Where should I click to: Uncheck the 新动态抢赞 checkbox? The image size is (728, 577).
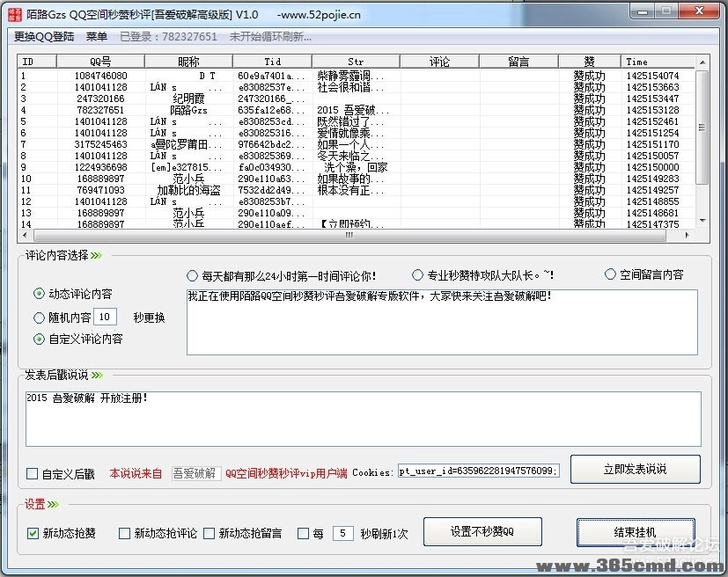click(x=33, y=532)
